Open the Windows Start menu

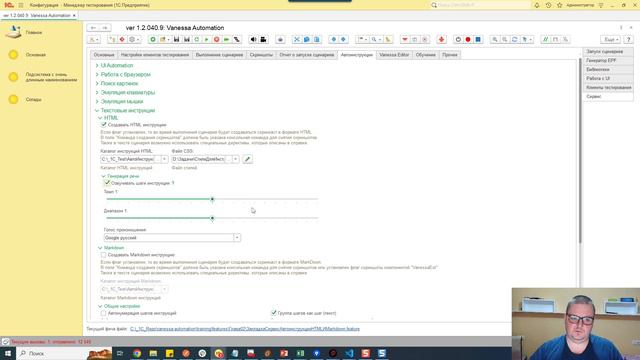(x=8, y=353)
